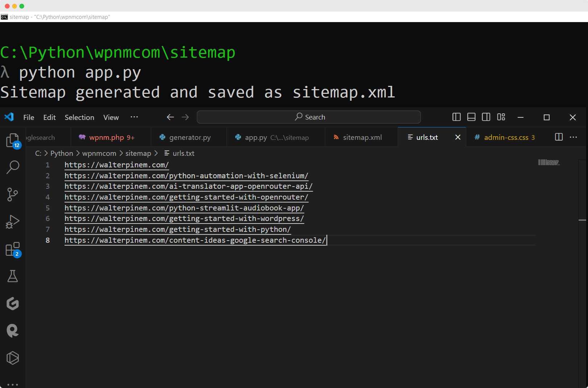Open the Explorer view in activity bar
Viewport: 588px width, 388px height.
pyautogui.click(x=13, y=140)
